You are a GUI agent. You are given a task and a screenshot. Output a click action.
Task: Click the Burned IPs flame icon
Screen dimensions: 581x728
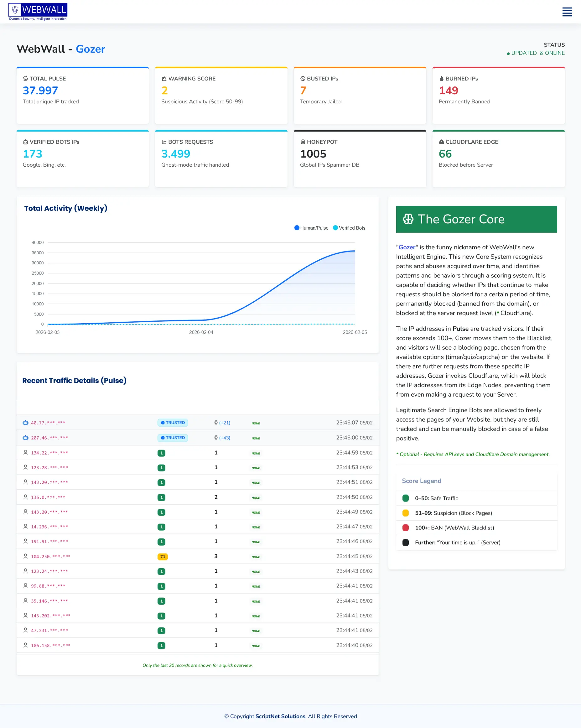click(x=442, y=78)
